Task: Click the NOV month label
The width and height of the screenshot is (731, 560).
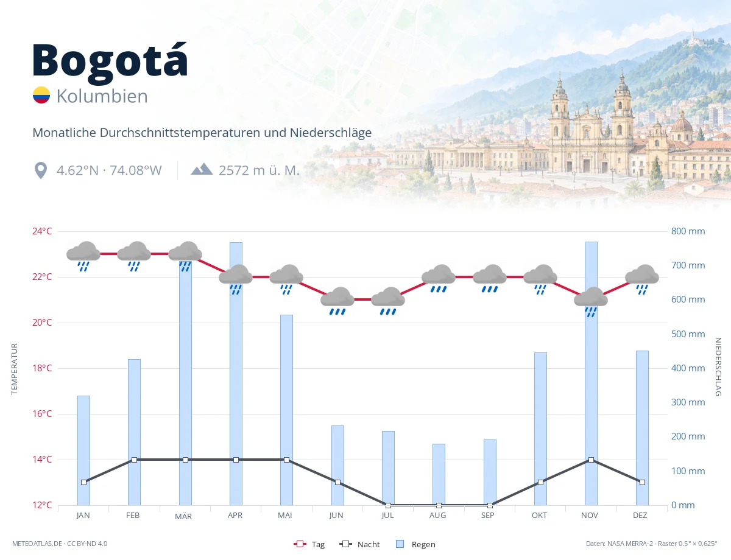Action: 590,515
